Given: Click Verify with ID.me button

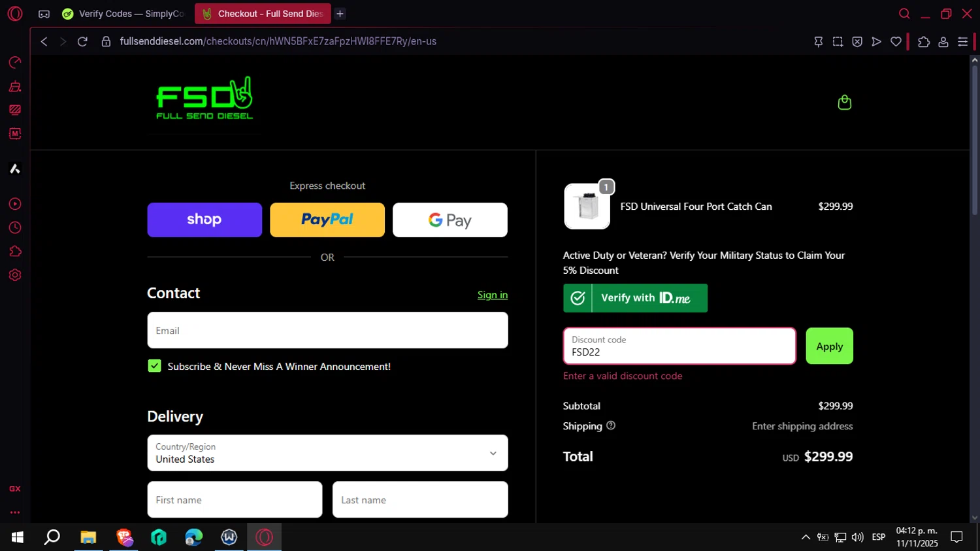Looking at the screenshot, I should coord(635,298).
